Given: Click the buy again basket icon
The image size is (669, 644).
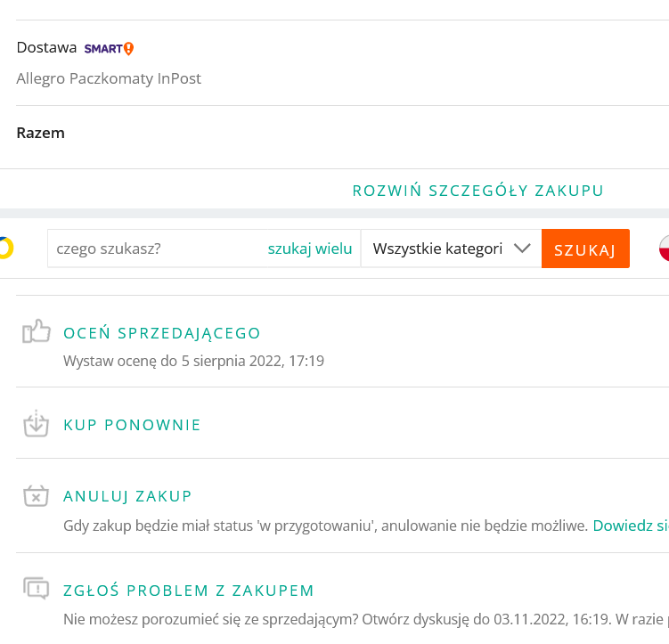Looking at the screenshot, I should (36, 424).
